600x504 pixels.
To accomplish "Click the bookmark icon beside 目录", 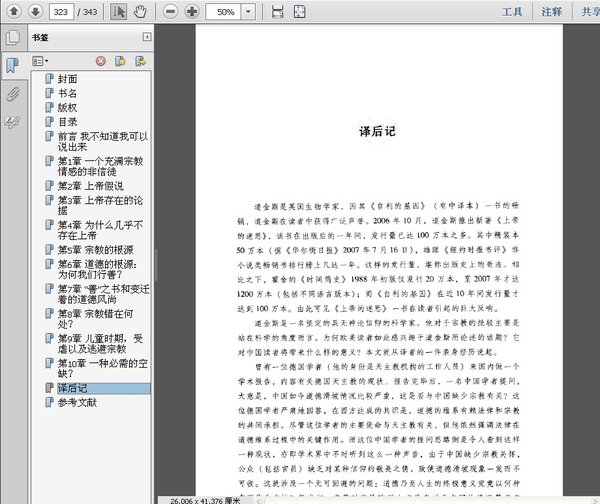I will tap(49, 122).
